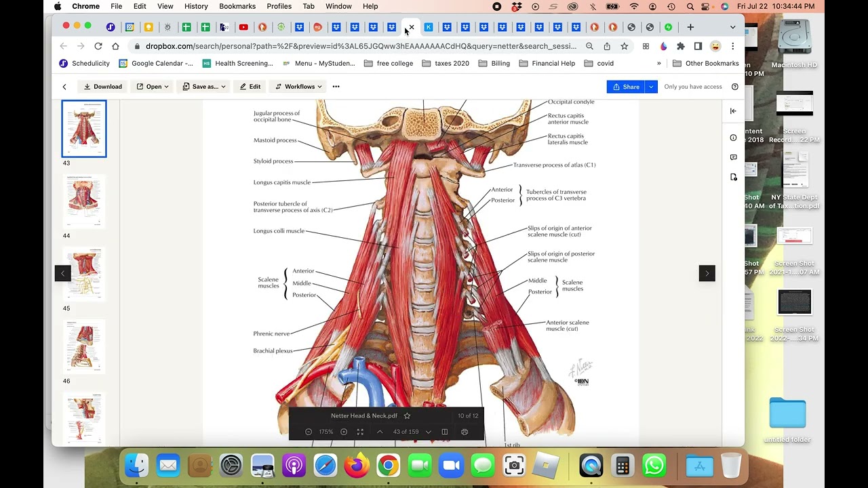Go to next page with down chevron
868x488 pixels.
428,432
